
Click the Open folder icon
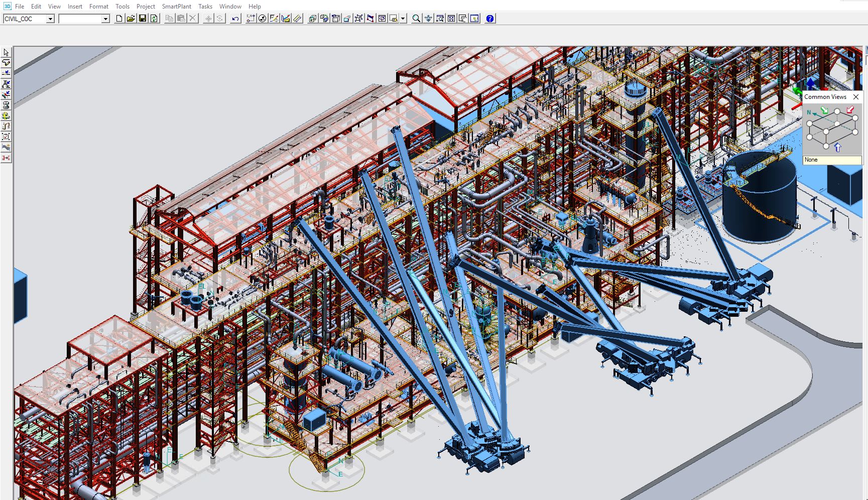(x=131, y=19)
